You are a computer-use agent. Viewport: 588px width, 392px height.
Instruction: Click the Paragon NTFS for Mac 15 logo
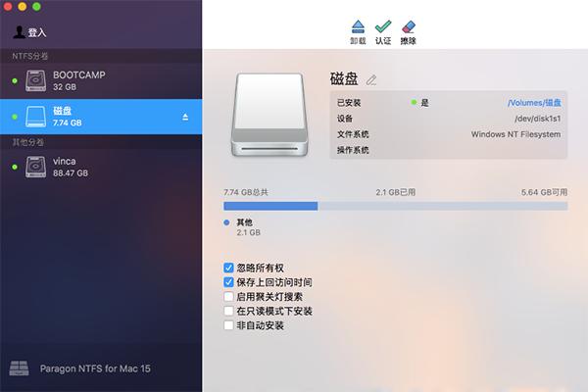point(19,369)
